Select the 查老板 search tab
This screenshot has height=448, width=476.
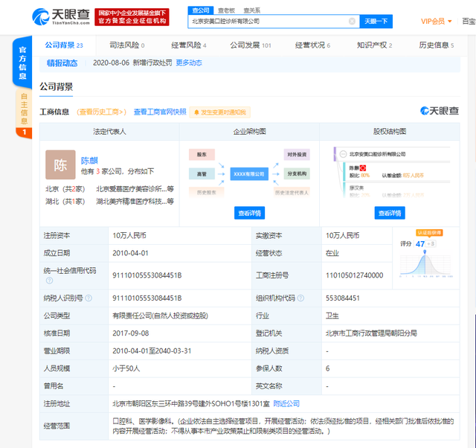pos(226,10)
